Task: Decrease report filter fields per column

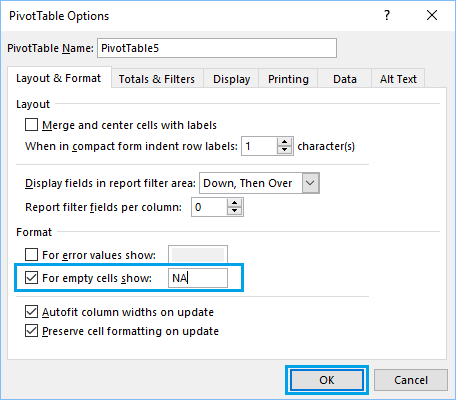Action: click(x=235, y=211)
